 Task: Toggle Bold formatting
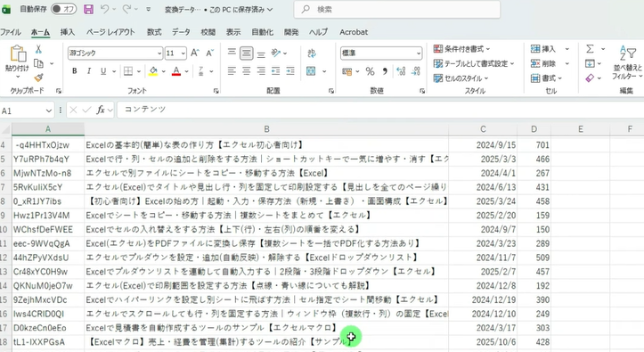(74, 71)
